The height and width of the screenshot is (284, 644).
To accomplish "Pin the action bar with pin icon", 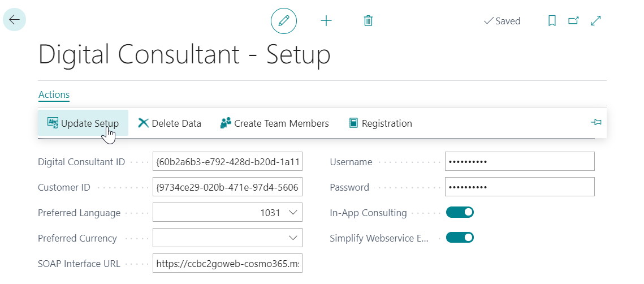I will coord(595,123).
